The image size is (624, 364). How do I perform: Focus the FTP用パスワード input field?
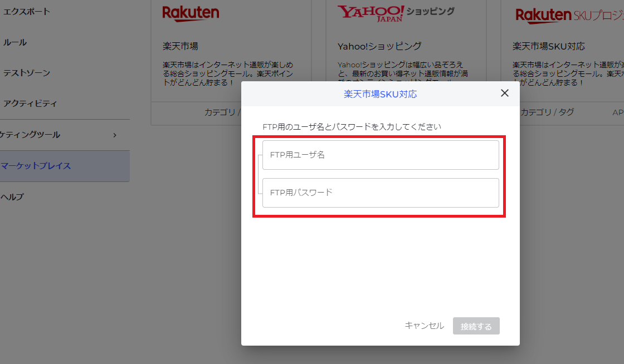point(381,193)
